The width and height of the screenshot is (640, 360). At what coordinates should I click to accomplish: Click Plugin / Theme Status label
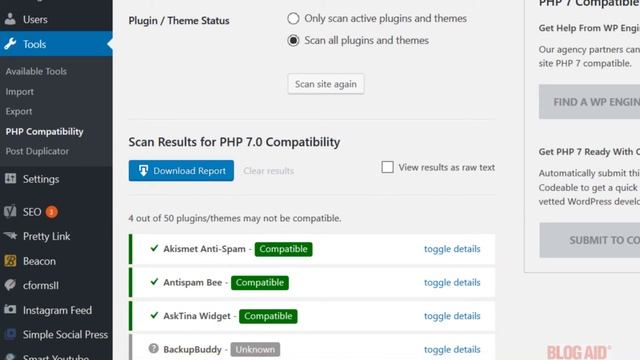click(179, 20)
